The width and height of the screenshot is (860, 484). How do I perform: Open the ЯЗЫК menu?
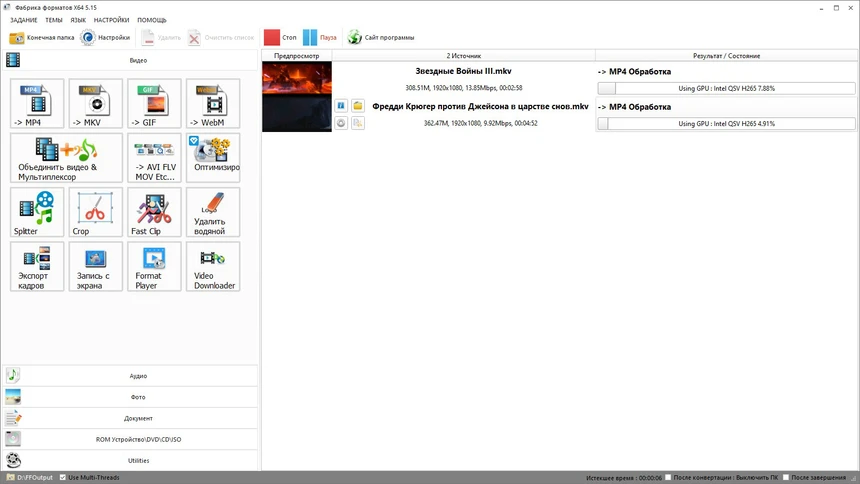tap(78, 20)
